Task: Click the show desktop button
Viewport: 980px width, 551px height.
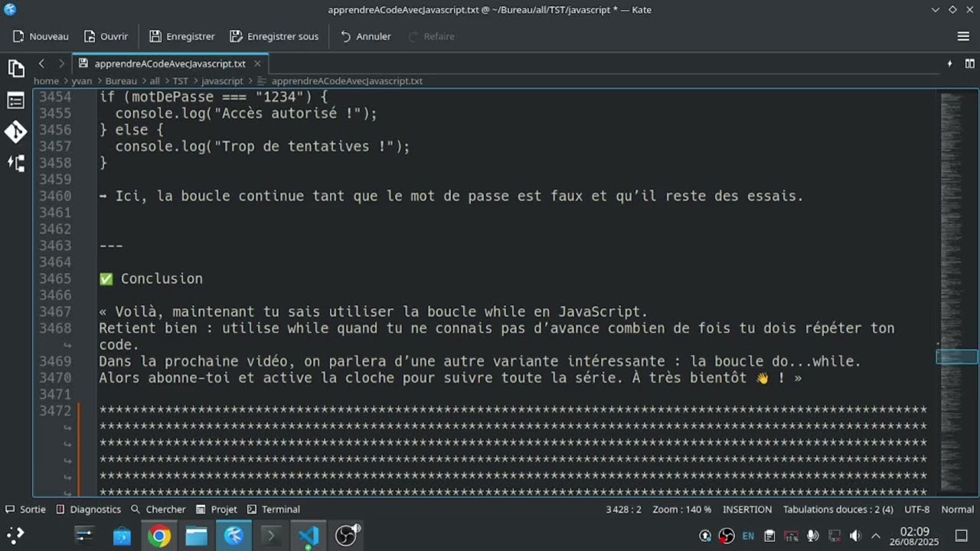Action: click(x=962, y=536)
